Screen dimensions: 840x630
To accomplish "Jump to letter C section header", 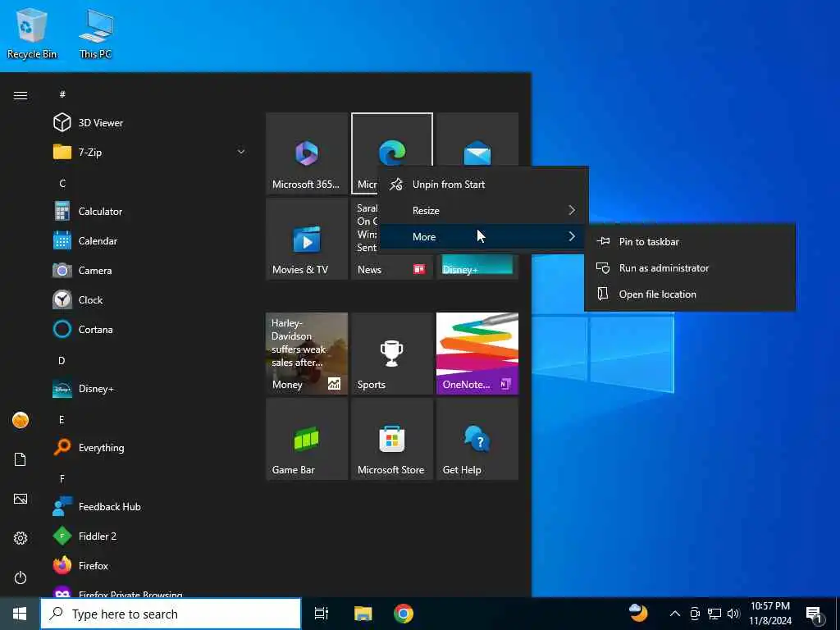I will [x=62, y=183].
